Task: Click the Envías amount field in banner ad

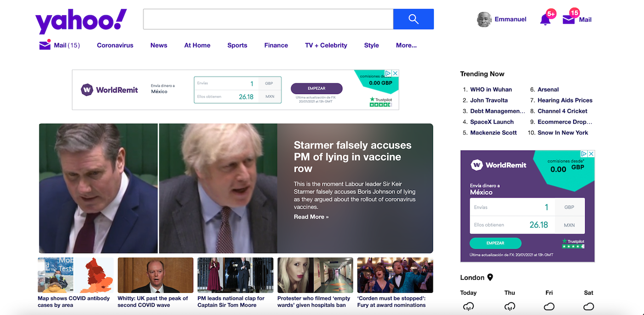Action: click(x=226, y=83)
